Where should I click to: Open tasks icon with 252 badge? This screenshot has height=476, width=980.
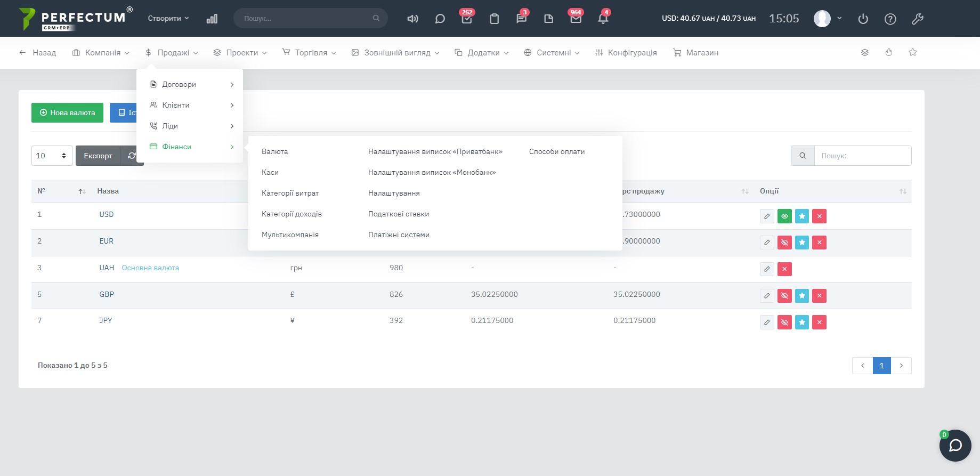point(467,19)
